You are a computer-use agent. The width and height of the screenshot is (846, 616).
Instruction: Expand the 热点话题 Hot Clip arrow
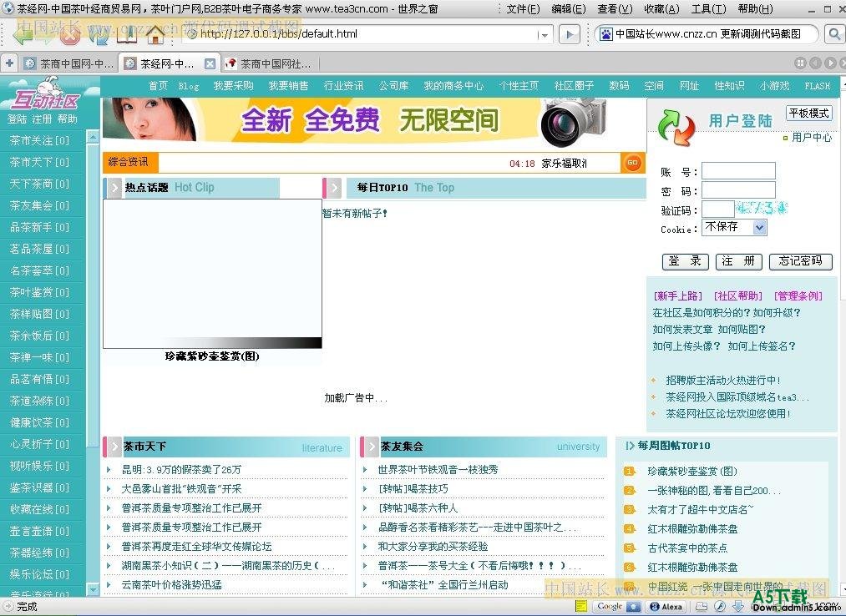point(114,188)
